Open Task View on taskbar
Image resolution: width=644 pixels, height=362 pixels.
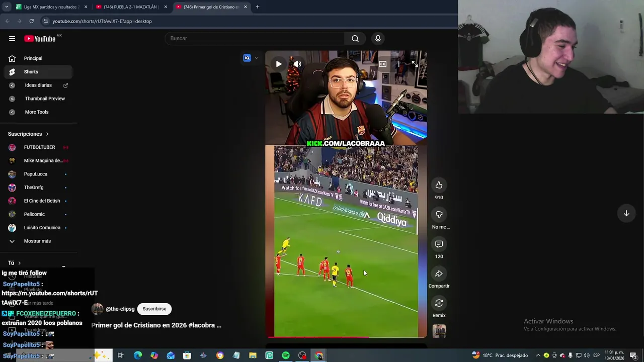click(x=121, y=355)
